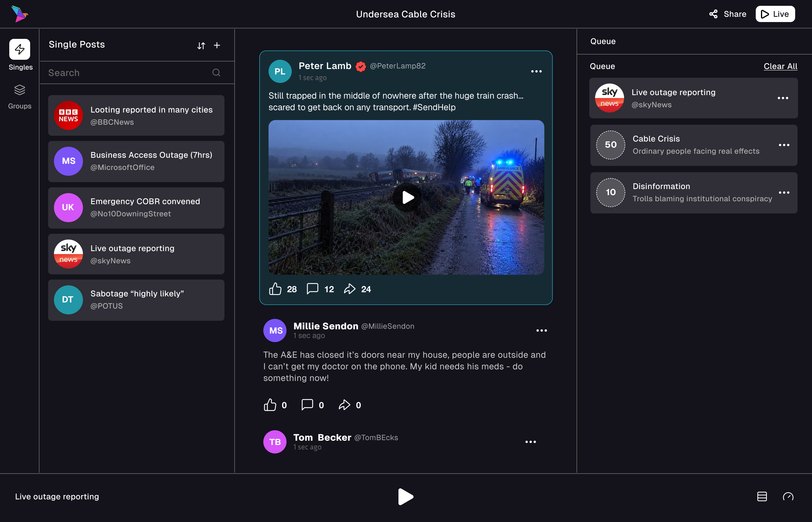Image resolution: width=812 pixels, height=522 pixels.
Task: Click Clear All in the queue
Action: [780, 66]
